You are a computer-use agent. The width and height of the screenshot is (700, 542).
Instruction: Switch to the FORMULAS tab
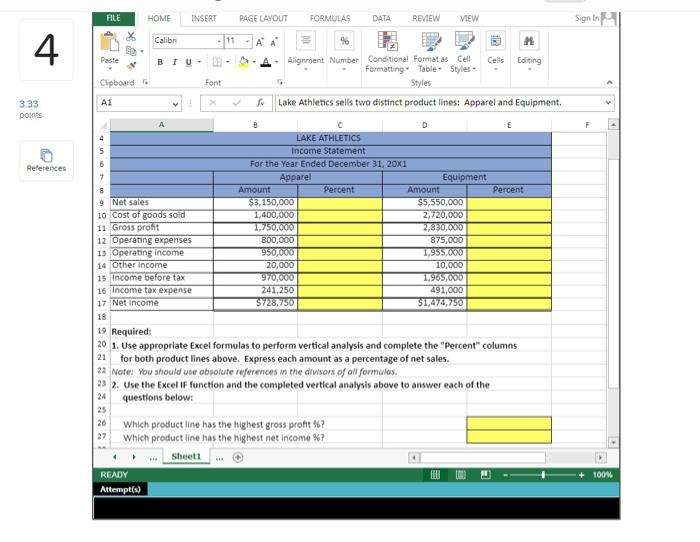coord(330,19)
